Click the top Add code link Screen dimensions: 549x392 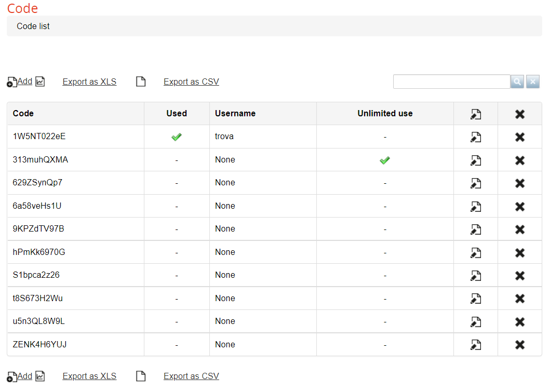click(24, 82)
